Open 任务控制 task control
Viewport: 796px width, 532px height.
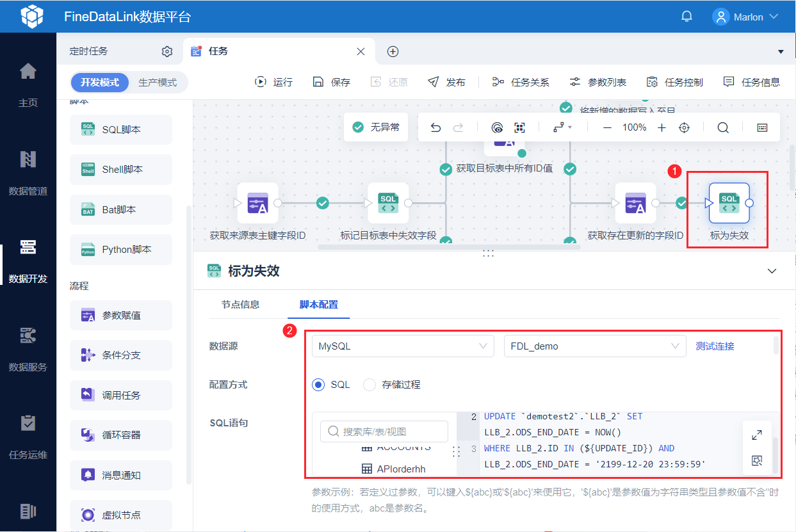674,82
